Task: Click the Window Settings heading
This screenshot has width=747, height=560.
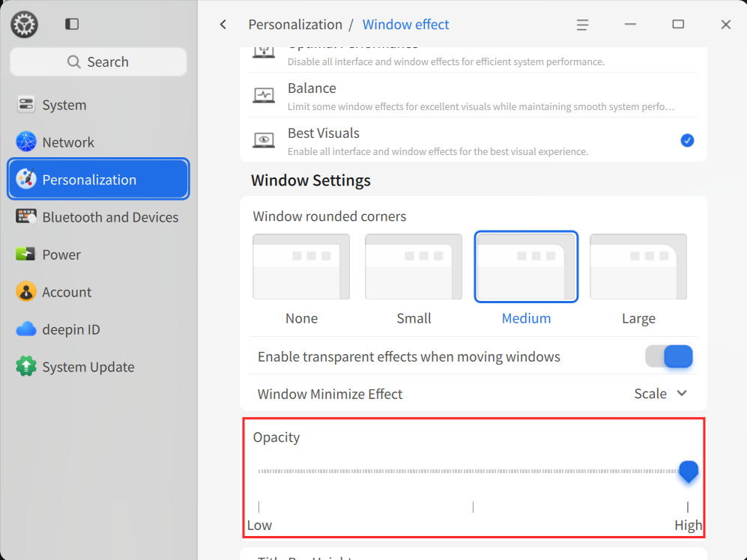Action: (311, 180)
